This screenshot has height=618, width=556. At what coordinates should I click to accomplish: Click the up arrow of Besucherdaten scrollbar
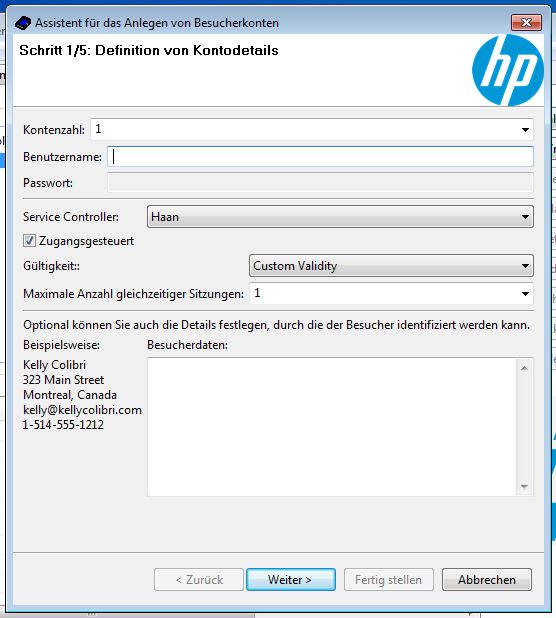point(524,368)
